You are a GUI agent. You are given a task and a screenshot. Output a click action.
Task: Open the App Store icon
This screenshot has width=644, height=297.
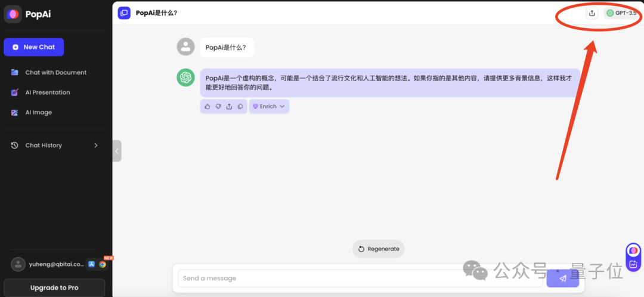point(92,264)
